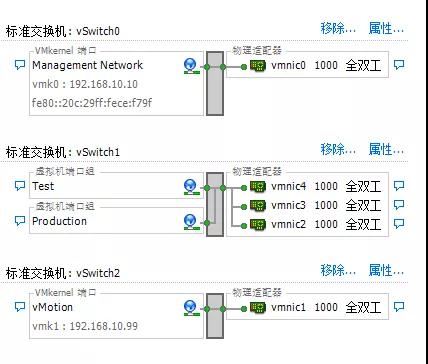The width and height of the screenshot is (428, 364).
Task: Select the vSwitch1 gray switch bar
Action: (x=215, y=204)
